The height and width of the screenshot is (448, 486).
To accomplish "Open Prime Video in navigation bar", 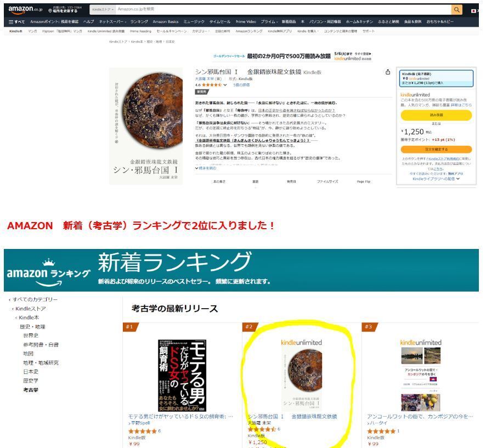I will point(246,22).
